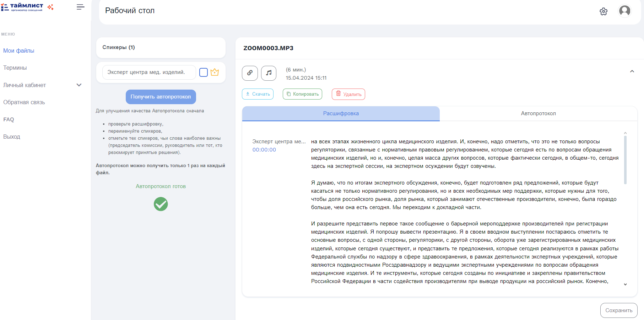This screenshot has height=320, width=644.
Task: Switch to the Автопротокол tab
Action: pyautogui.click(x=538, y=113)
